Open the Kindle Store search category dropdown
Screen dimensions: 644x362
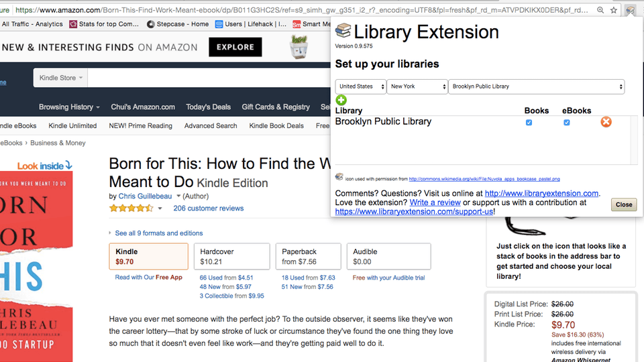pos(60,78)
